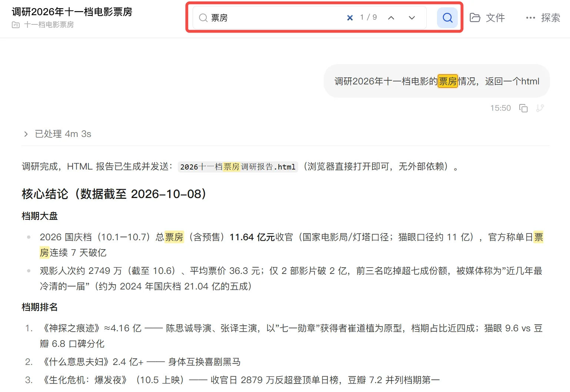Go to previous search match
570x392 pixels.
pos(391,18)
